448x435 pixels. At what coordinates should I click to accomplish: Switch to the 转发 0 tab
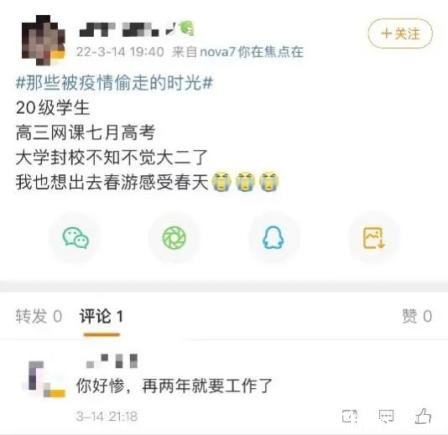[x=39, y=316]
